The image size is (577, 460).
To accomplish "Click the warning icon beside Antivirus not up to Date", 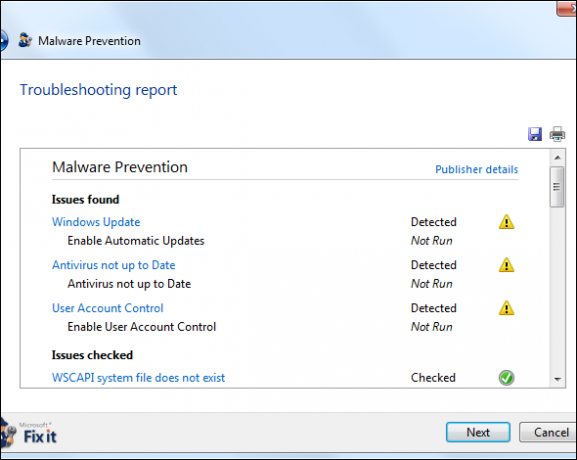I will pyautogui.click(x=506, y=265).
